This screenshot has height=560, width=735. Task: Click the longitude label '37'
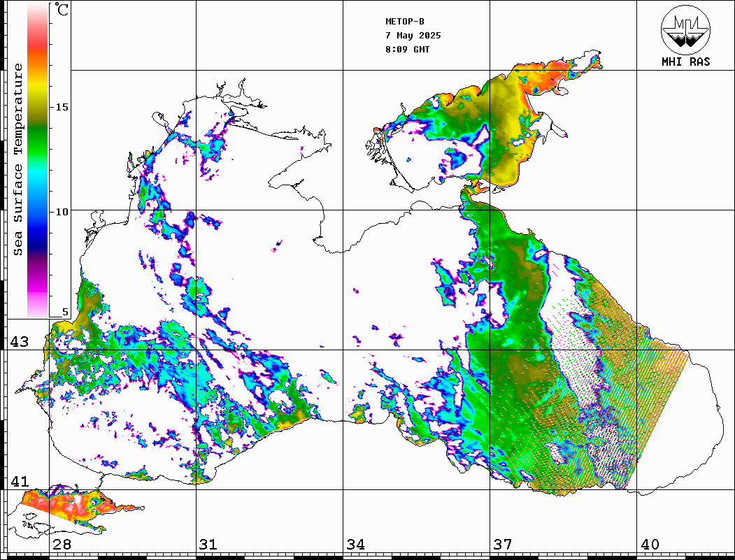point(503,545)
